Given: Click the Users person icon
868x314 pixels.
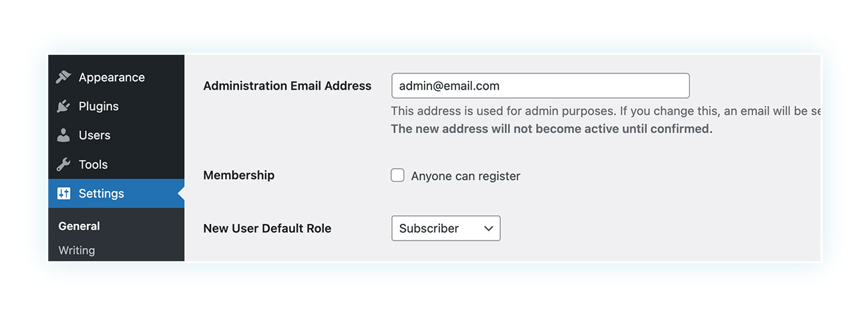Looking at the screenshot, I should [x=63, y=135].
